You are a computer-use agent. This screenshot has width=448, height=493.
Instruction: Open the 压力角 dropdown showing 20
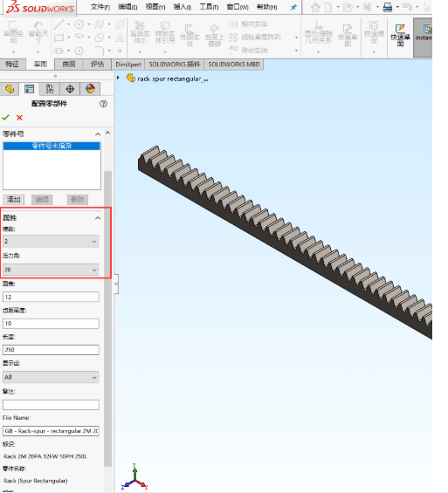click(x=51, y=270)
